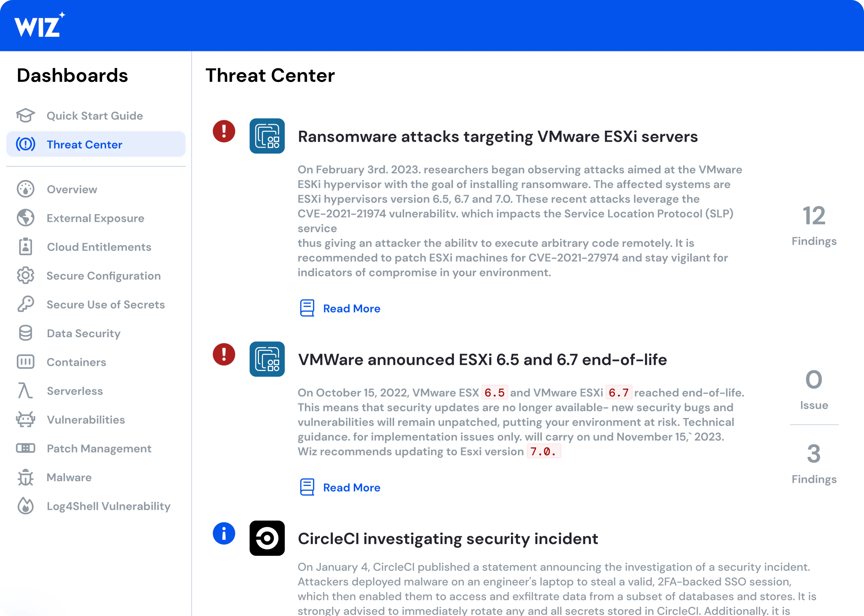864x616 pixels.
Task: Select the Vulnerabilities dashboard item
Action: (x=85, y=419)
